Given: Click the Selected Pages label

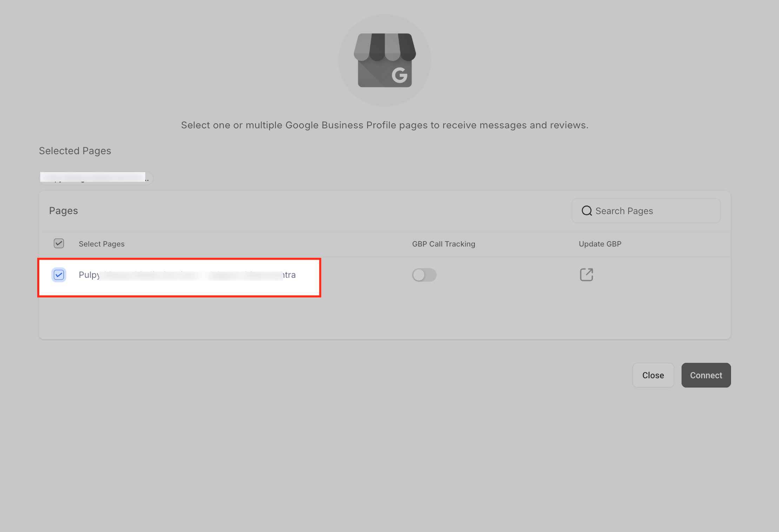Looking at the screenshot, I should coord(75,151).
